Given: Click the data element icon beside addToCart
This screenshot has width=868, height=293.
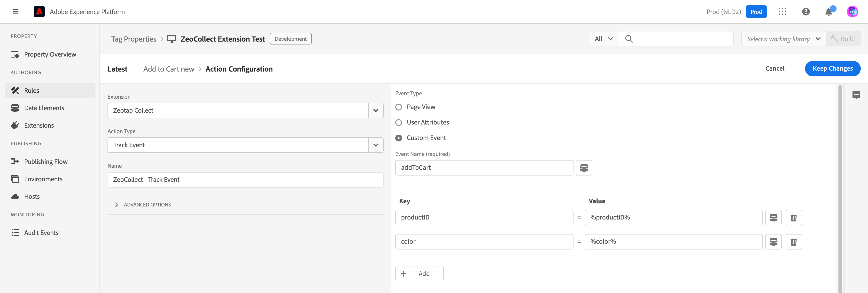Looking at the screenshot, I should (x=584, y=168).
